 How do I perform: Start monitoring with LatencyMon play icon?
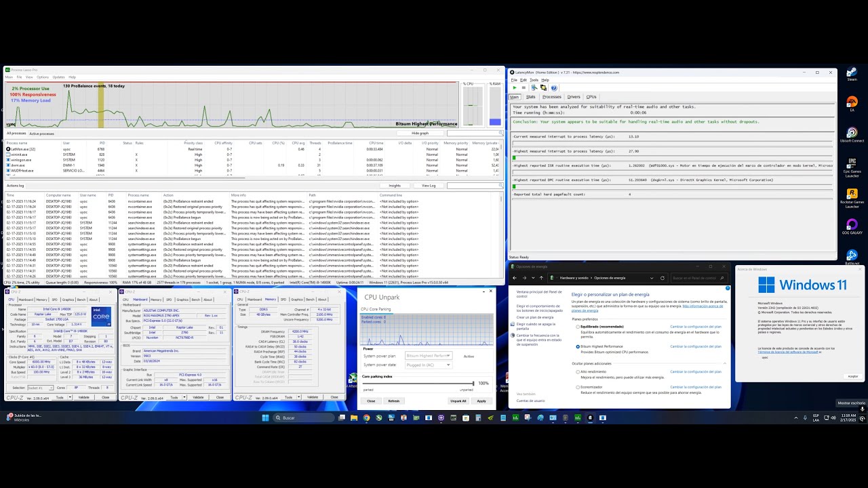point(514,87)
